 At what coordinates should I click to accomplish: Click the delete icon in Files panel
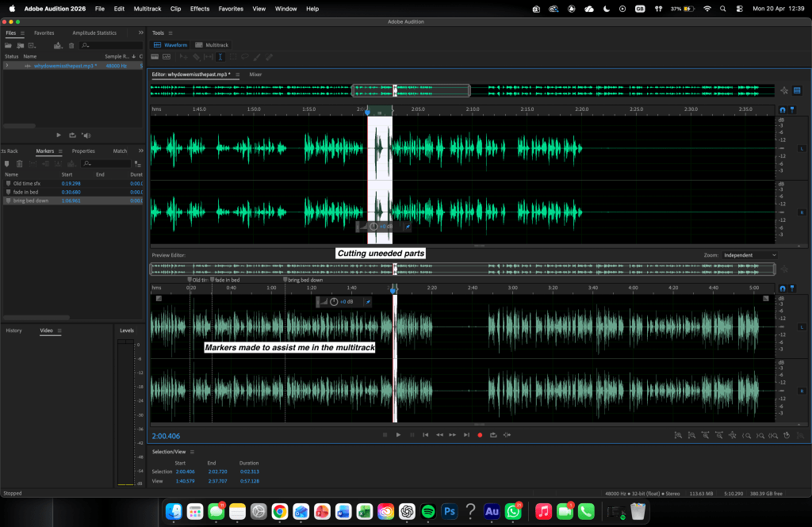click(71, 45)
